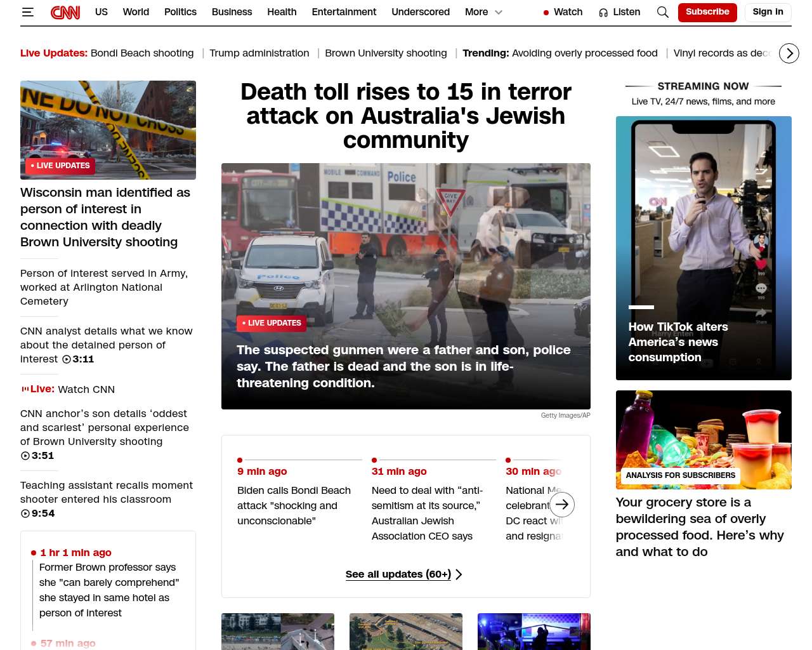Image resolution: width=812 pixels, height=650 pixels.
Task: Read the Death toll rises headline
Action: (406, 116)
